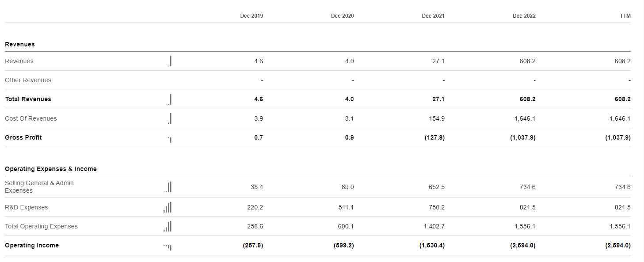The height and width of the screenshot is (262, 644).
Task: Select the Dec 2022 column header
Action: (524, 16)
